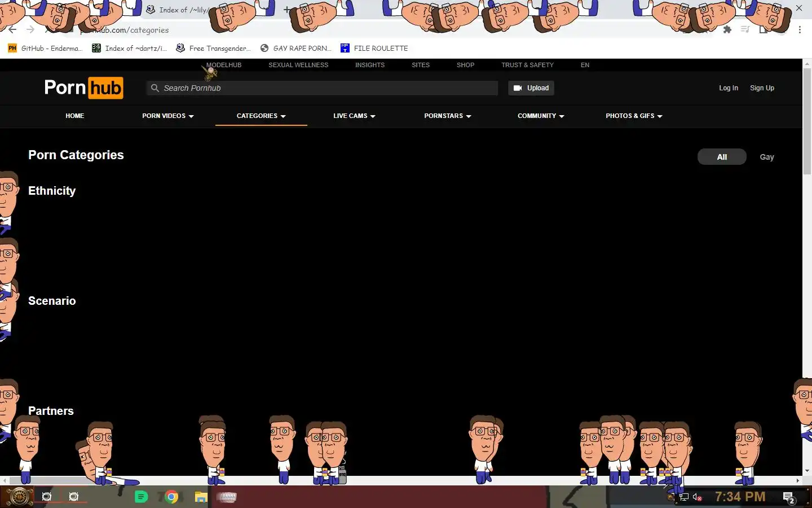Click the 'Scenario' section heading
The image size is (812, 508).
click(x=52, y=301)
